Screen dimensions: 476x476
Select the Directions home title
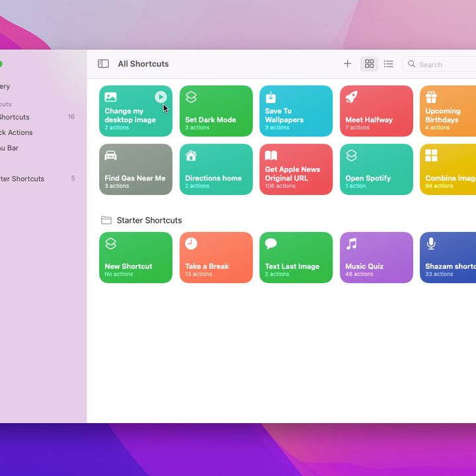(213, 178)
